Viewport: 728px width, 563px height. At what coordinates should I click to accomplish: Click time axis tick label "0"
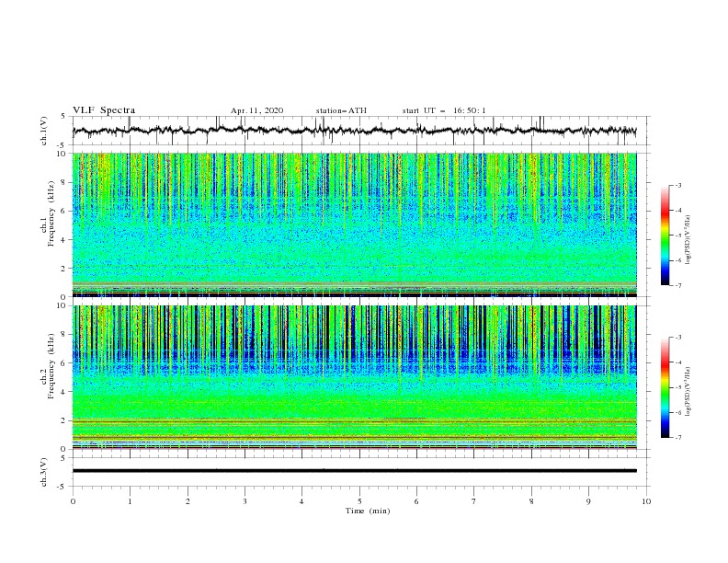point(73,501)
